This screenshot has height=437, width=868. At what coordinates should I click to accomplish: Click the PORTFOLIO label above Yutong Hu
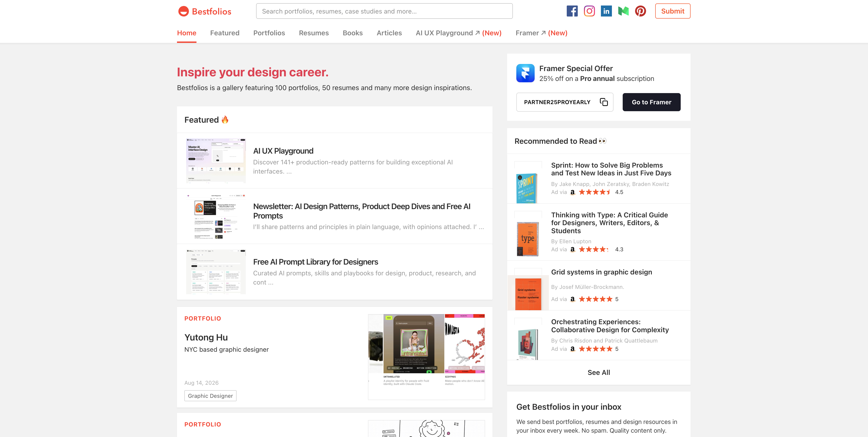click(x=202, y=318)
